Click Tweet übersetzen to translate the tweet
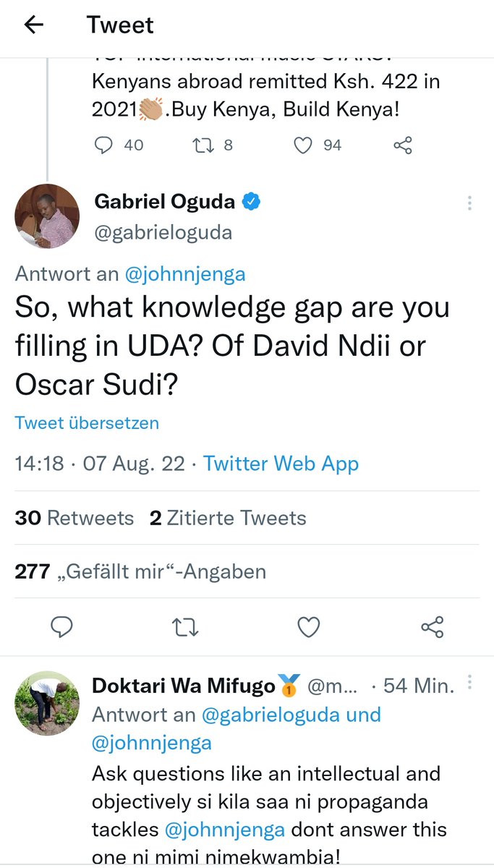The image size is (494, 868). coord(86,423)
